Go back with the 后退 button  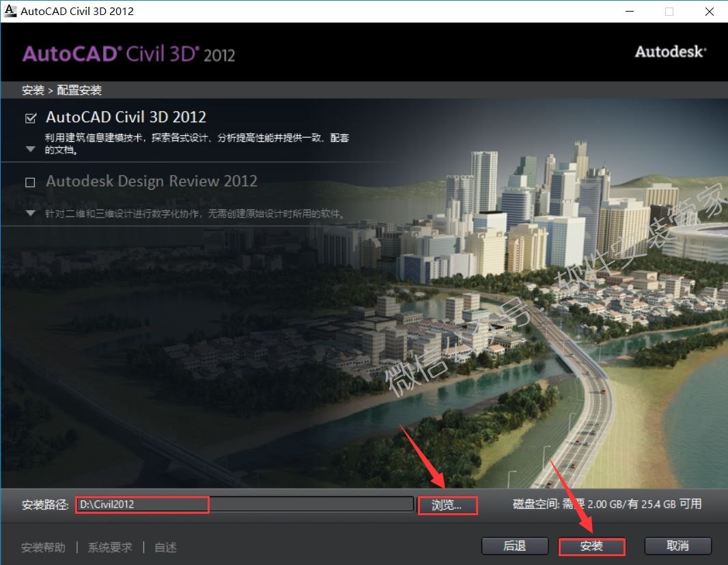point(514,546)
